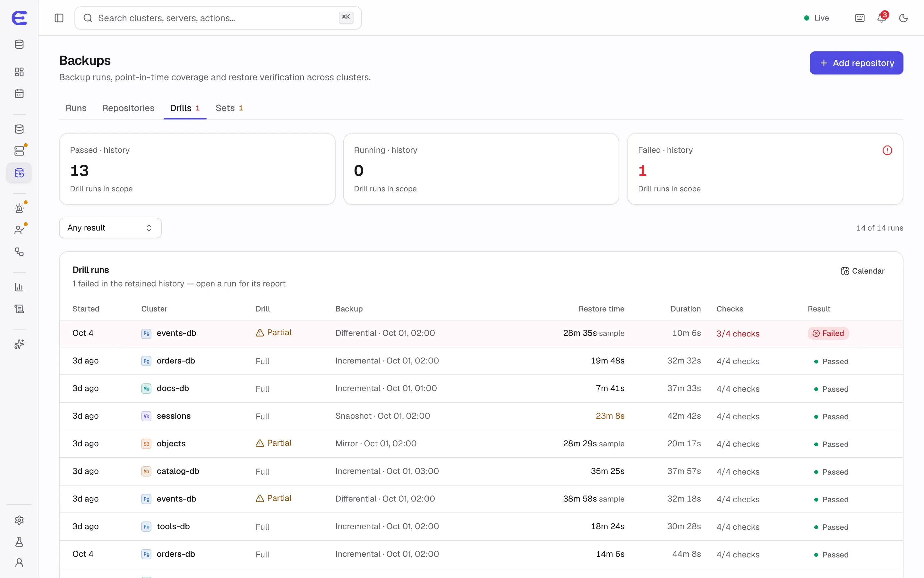Click the 3/4 checks cell
The width and height of the screenshot is (924, 578).
pyautogui.click(x=738, y=334)
